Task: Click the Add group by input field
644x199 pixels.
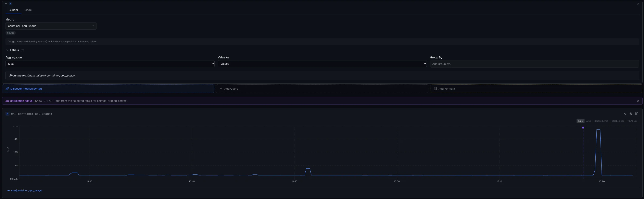Action: tap(534, 64)
